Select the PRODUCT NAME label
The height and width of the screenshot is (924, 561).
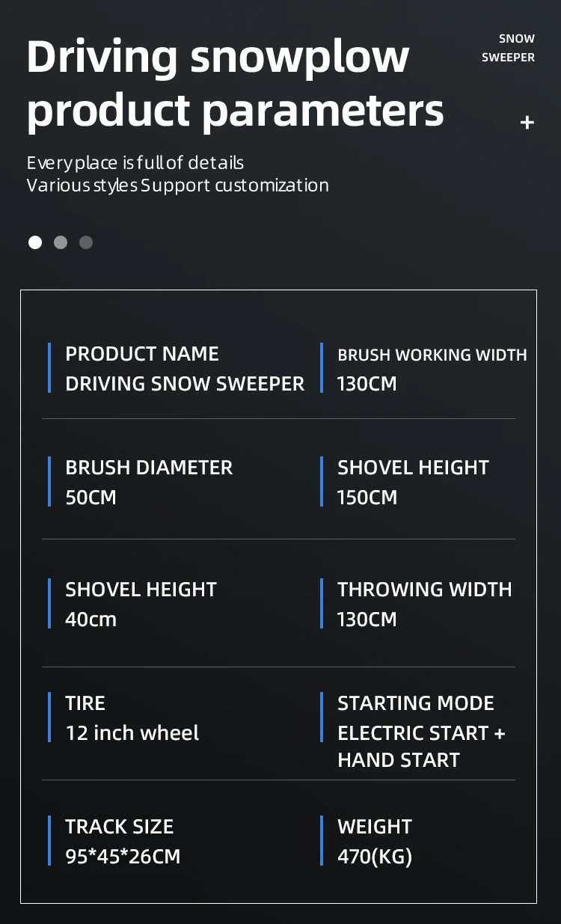click(142, 354)
